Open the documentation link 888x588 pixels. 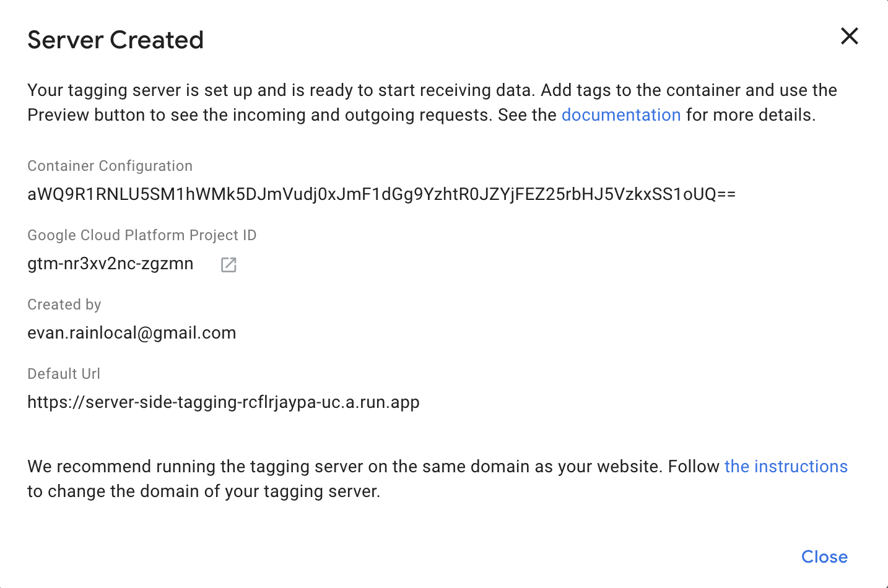[x=620, y=115]
